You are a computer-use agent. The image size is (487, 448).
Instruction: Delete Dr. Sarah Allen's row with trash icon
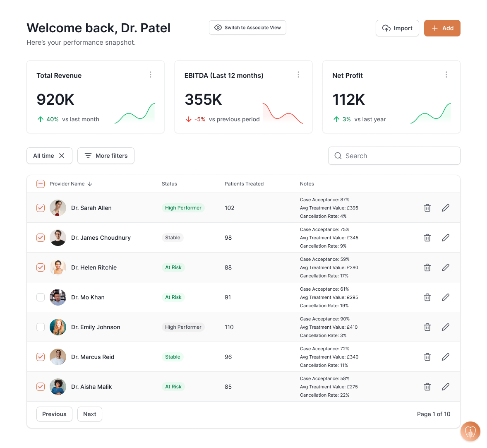(x=427, y=208)
